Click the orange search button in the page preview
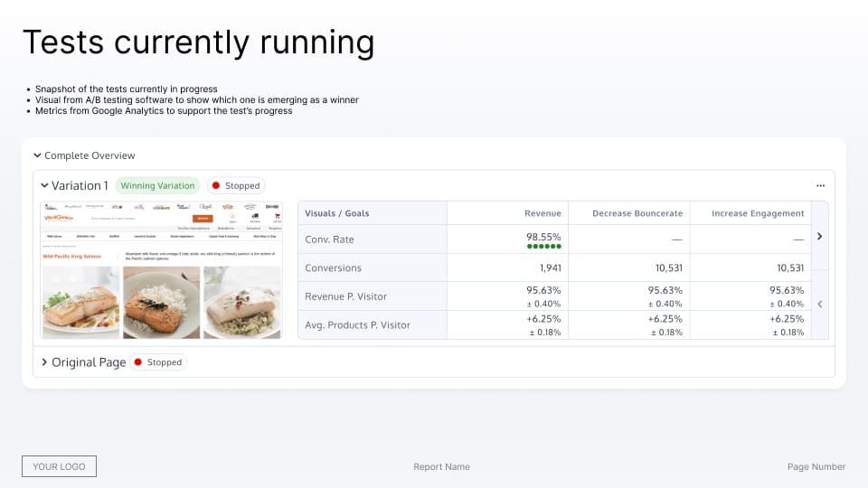The height and width of the screenshot is (488, 868). point(203,218)
